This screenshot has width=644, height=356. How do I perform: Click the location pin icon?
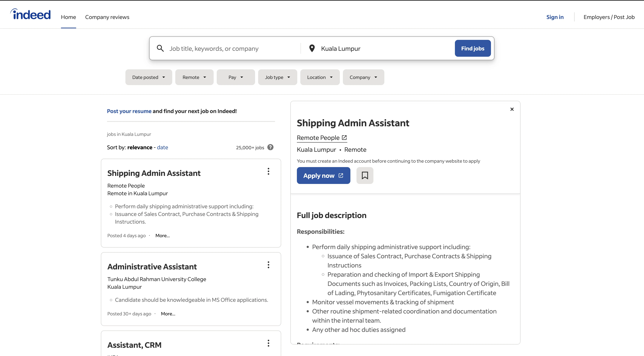[x=312, y=48]
